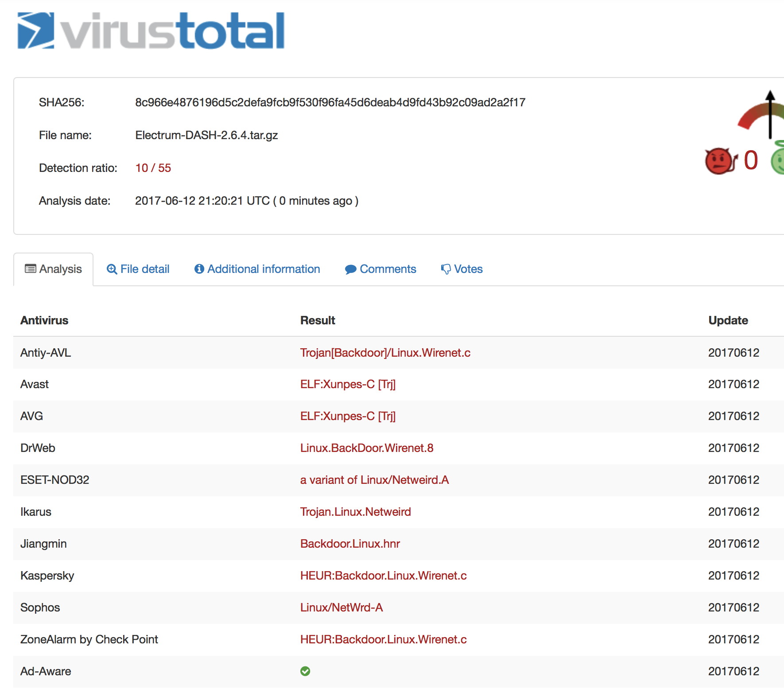Click the update date in the Sophos row

coord(734,607)
